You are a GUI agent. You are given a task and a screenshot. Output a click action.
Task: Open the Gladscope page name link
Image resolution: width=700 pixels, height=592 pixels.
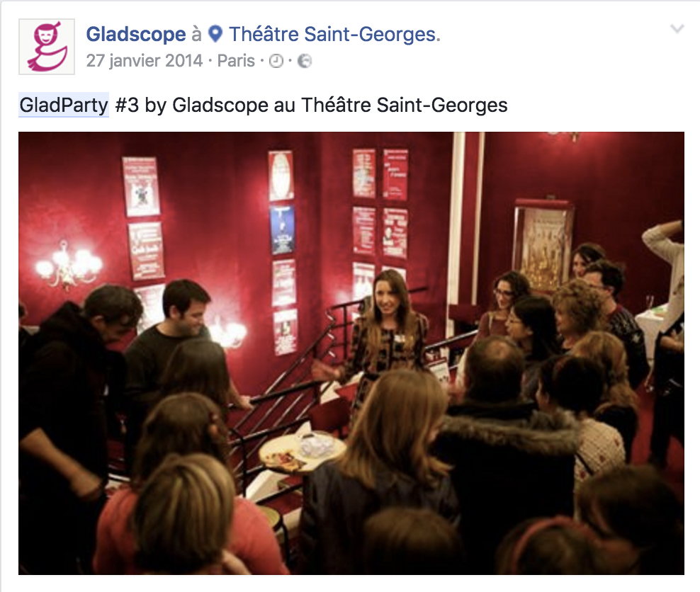pyautogui.click(x=136, y=34)
